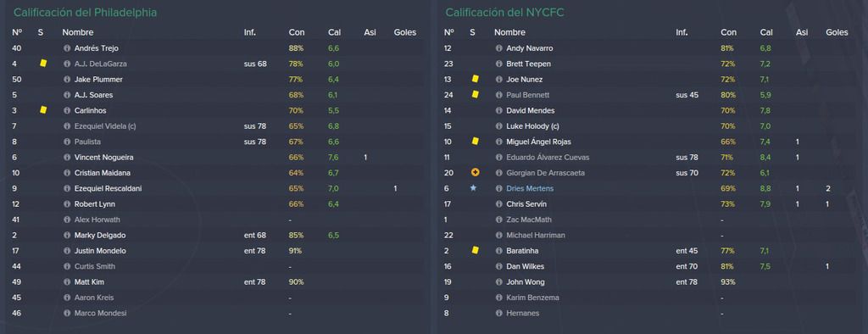Click yellow card icon for A.J. DeLaGarza
Viewport: 868px width, 334px height.
43,64
